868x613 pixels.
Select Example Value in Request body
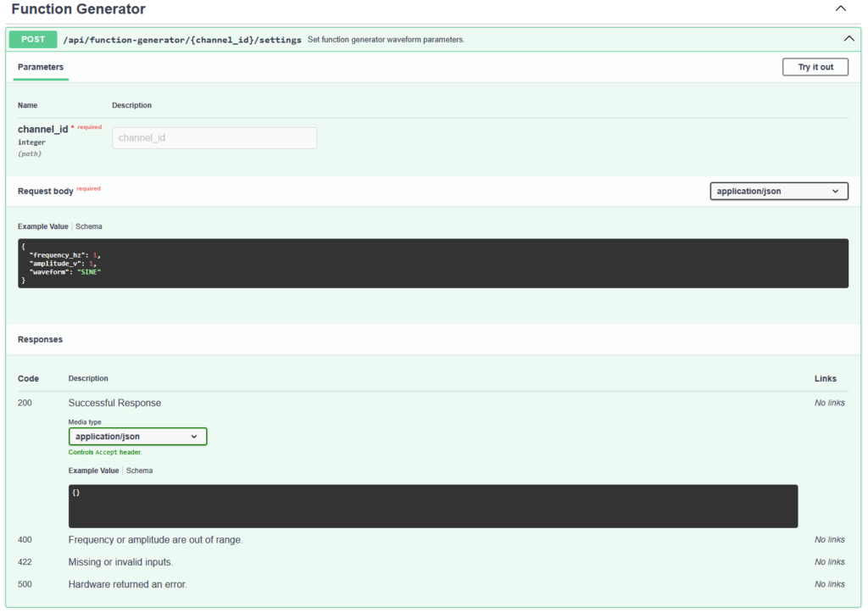point(43,227)
